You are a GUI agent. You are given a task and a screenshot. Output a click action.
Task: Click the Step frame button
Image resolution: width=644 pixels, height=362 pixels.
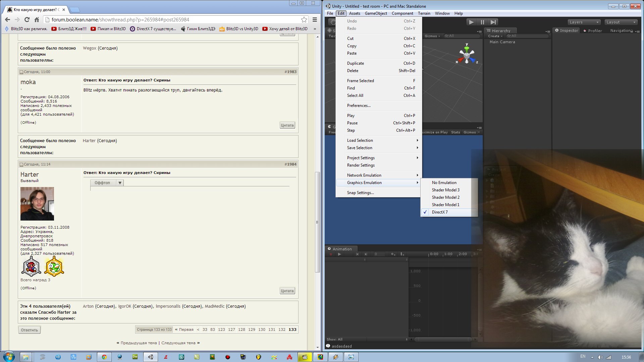493,22
